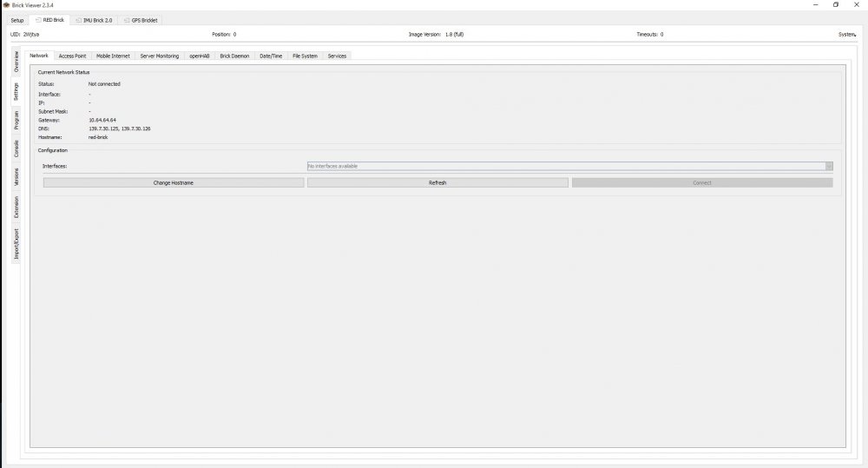Open the Date/Time settings tab
Viewport: 868px width, 468px height.
click(x=271, y=56)
